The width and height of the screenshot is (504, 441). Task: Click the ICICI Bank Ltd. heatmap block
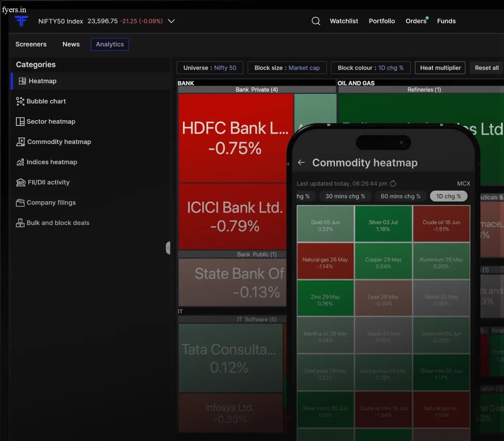pyautogui.click(x=233, y=216)
